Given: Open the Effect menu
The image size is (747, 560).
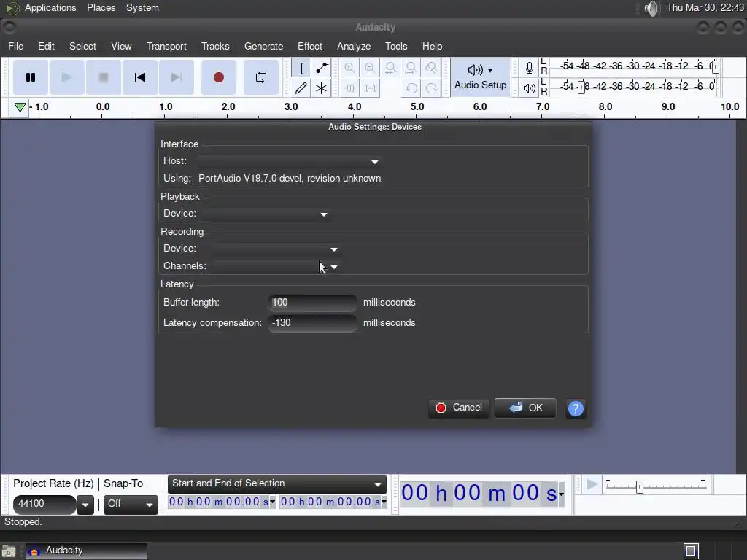Looking at the screenshot, I should pos(309,46).
